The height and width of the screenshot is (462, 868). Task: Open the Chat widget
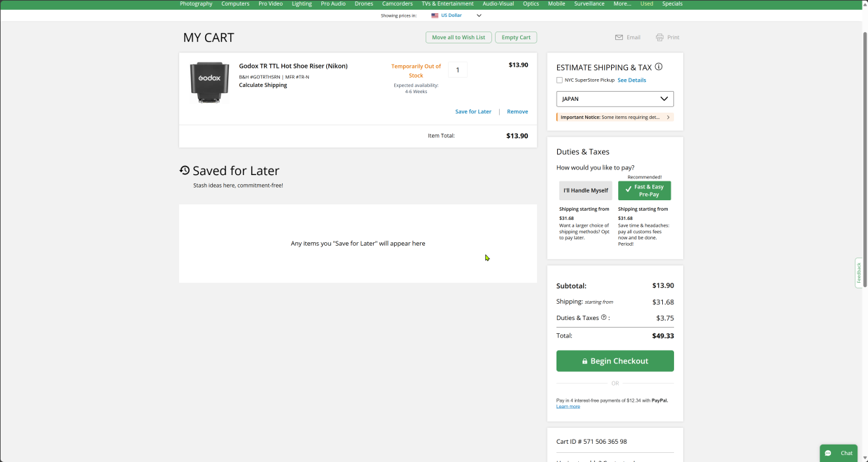click(x=839, y=453)
